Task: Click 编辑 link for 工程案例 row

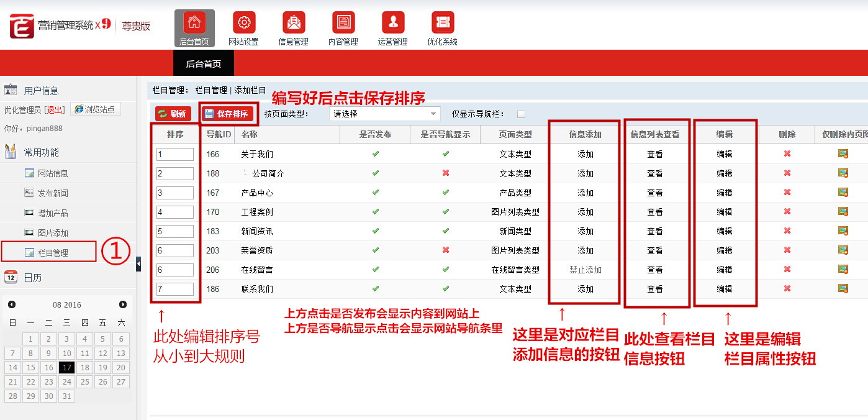Action: pyautogui.click(x=724, y=212)
